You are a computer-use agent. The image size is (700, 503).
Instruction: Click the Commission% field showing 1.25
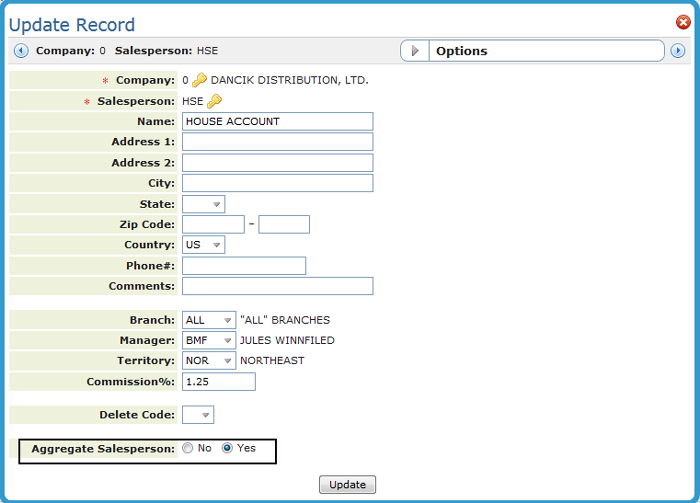(218, 382)
